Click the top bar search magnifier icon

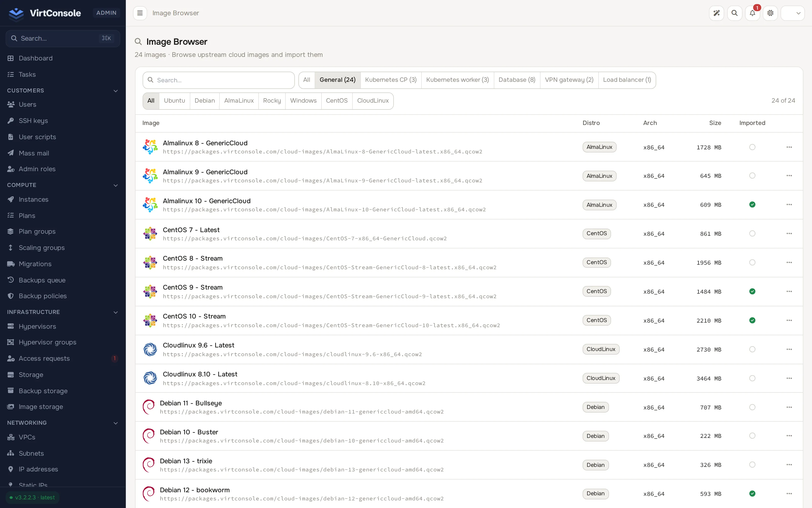[x=735, y=13]
